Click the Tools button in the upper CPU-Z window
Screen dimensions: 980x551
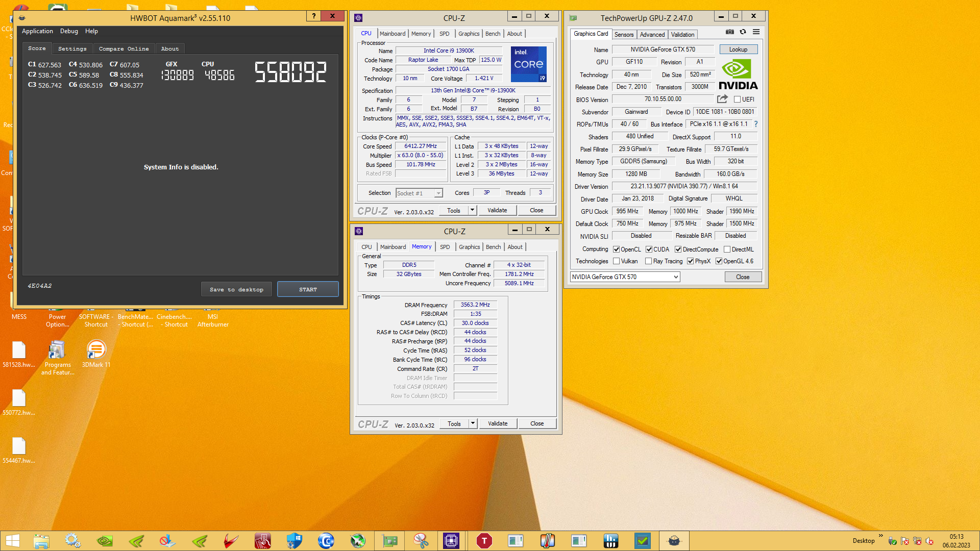[454, 210]
